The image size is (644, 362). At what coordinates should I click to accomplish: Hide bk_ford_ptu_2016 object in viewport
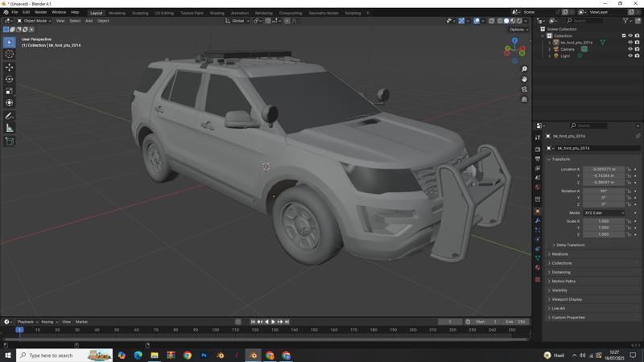pos(630,43)
